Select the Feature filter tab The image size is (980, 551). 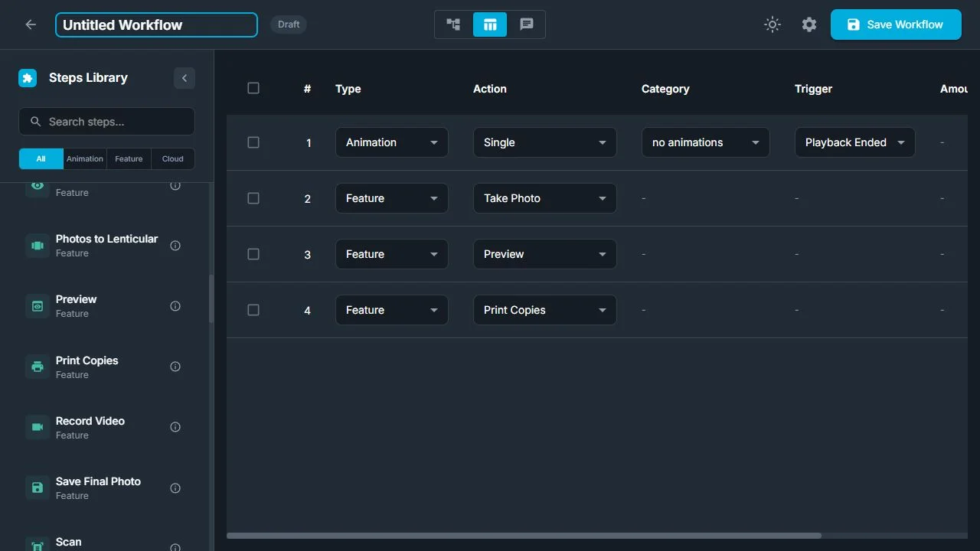coord(129,158)
